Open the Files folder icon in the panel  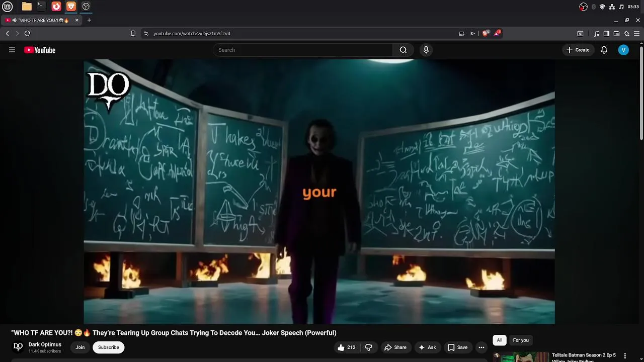pos(27,7)
